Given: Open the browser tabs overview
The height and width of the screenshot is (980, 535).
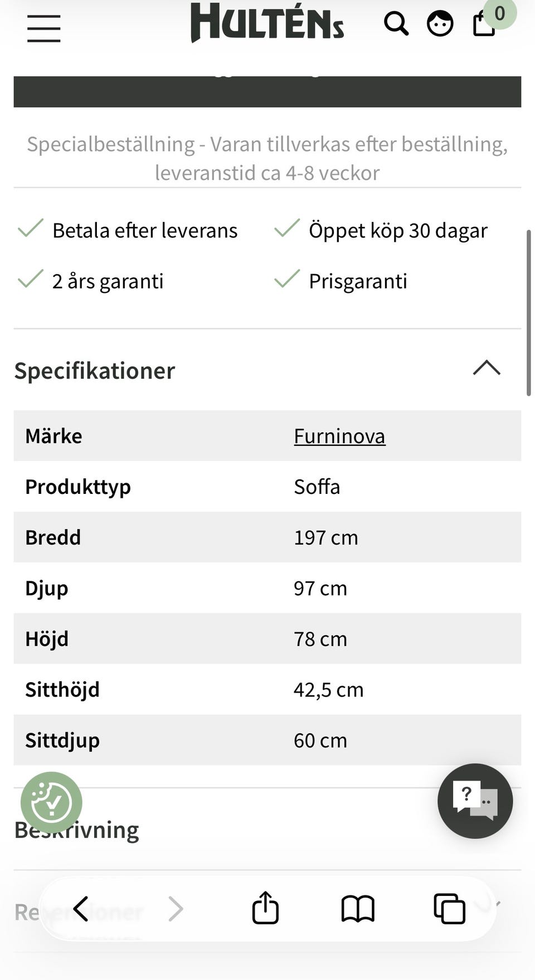Looking at the screenshot, I should [x=449, y=909].
